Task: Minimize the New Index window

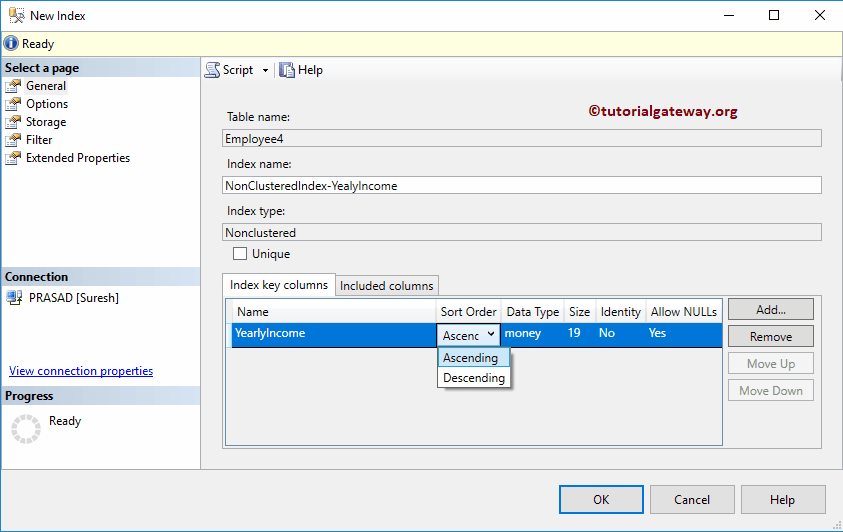Action: pos(729,15)
